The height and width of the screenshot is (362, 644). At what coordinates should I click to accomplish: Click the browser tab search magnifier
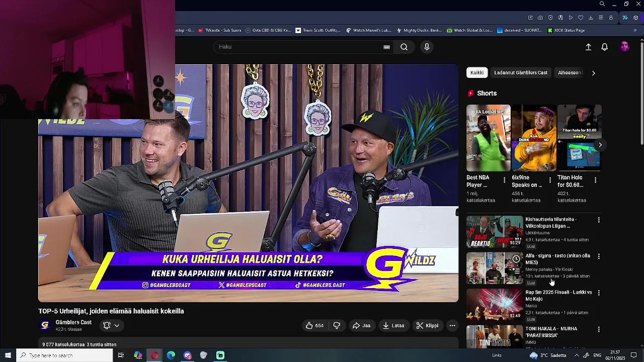click(602, 4)
